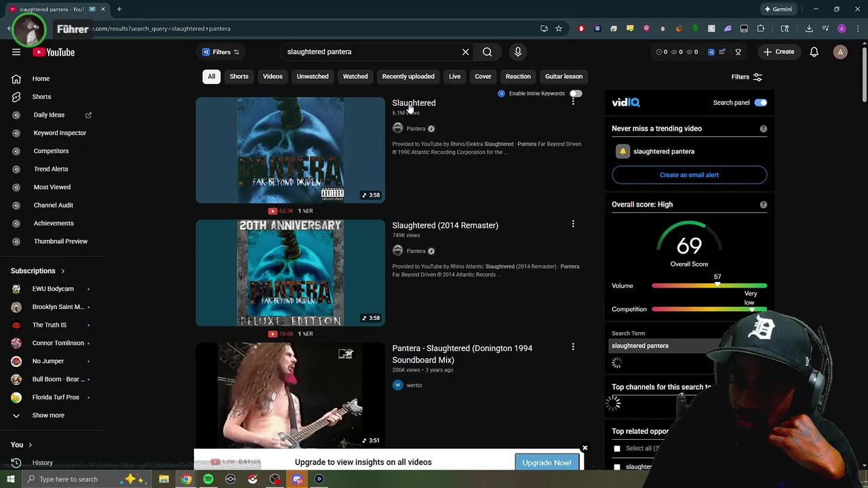Select the Reaction filter chip
868x488 pixels.
point(518,77)
